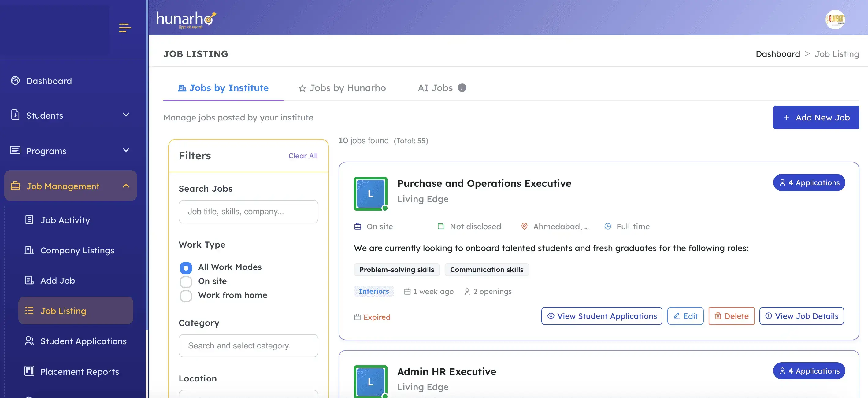
Task: Click the Job Activity icon
Action: (29, 219)
